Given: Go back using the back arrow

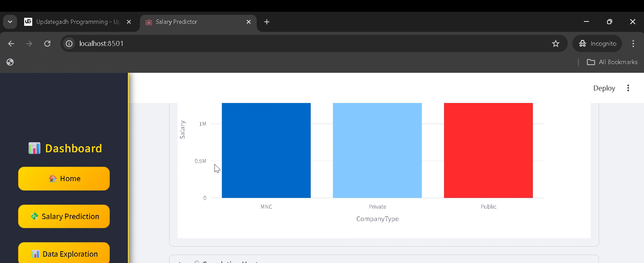Looking at the screenshot, I should [x=11, y=44].
